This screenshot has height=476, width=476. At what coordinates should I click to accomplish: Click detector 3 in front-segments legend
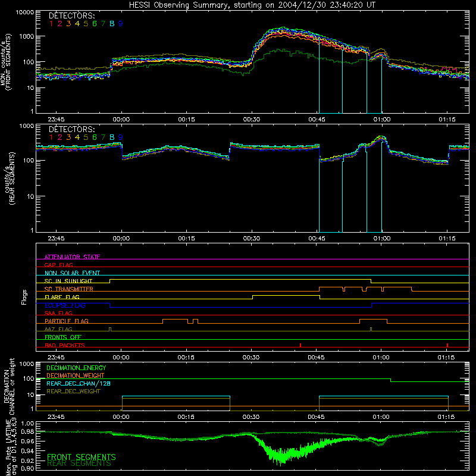68,24
